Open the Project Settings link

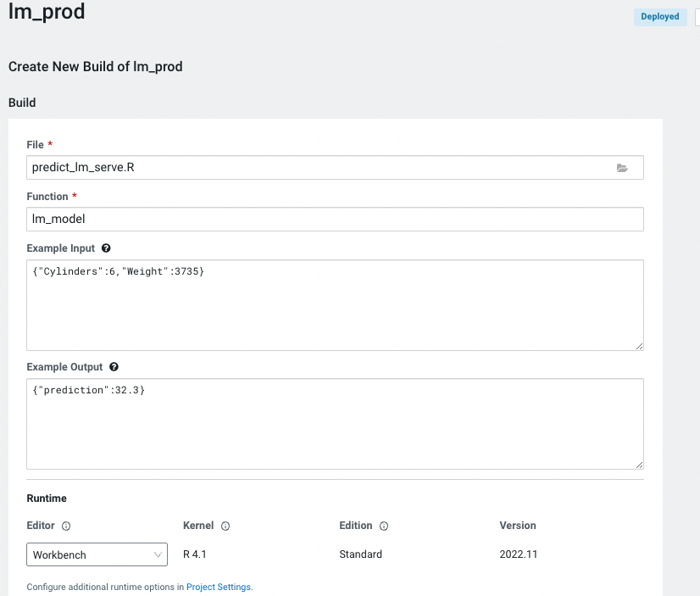pos(218,586)
